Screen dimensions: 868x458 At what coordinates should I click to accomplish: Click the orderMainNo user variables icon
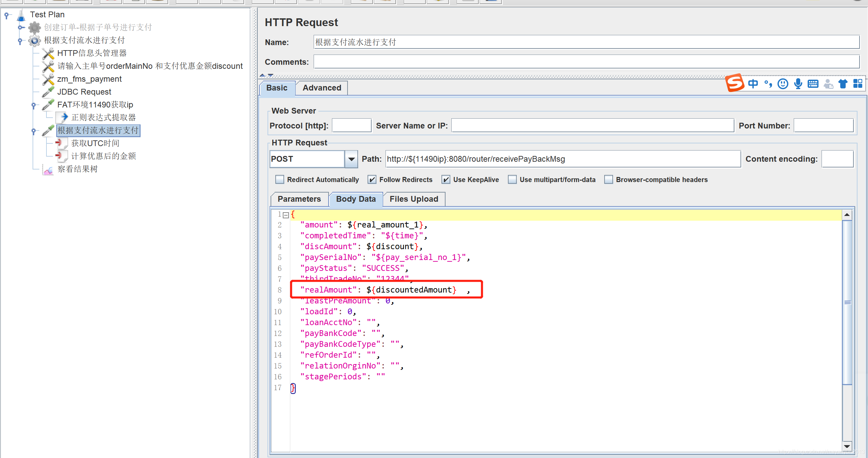point(48,66)
